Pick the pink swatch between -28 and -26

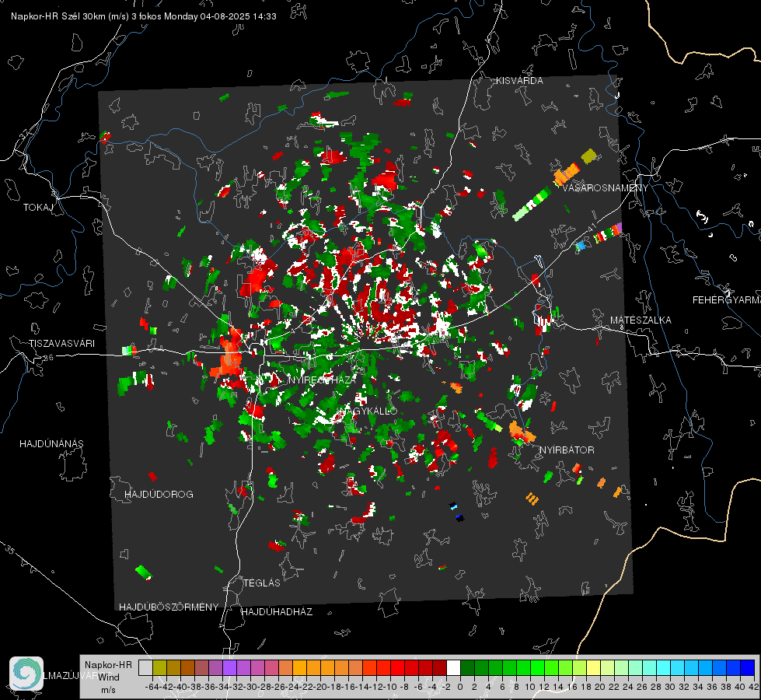pos(271,667)
